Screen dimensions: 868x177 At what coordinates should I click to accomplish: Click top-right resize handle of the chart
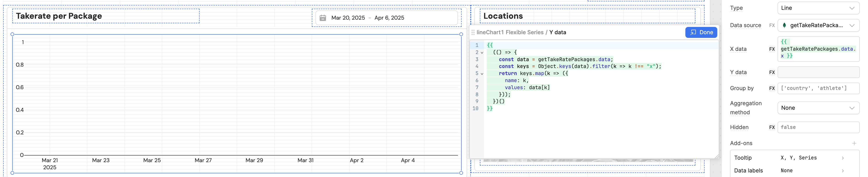click(x=461, y=34)
